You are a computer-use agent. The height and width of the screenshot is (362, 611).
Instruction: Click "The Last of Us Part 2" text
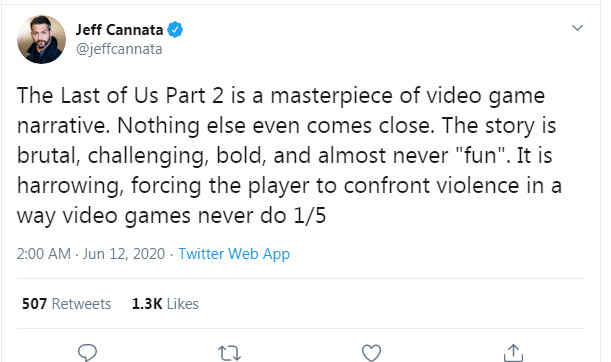pos(120,95)
